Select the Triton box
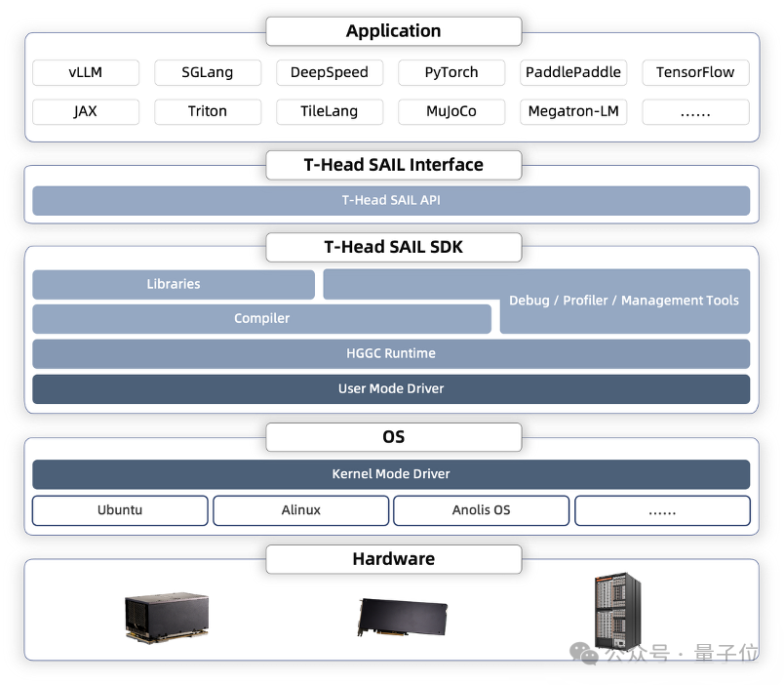 (x=208, y=111)
